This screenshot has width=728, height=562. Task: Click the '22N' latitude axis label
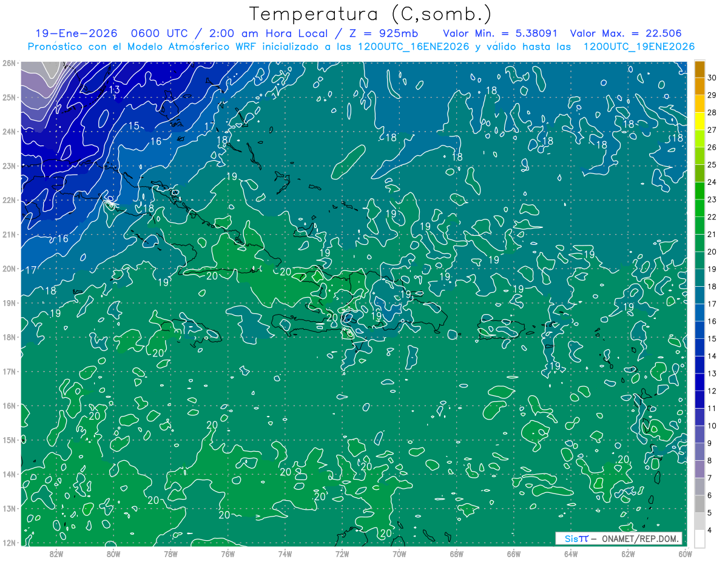(9, 200)
